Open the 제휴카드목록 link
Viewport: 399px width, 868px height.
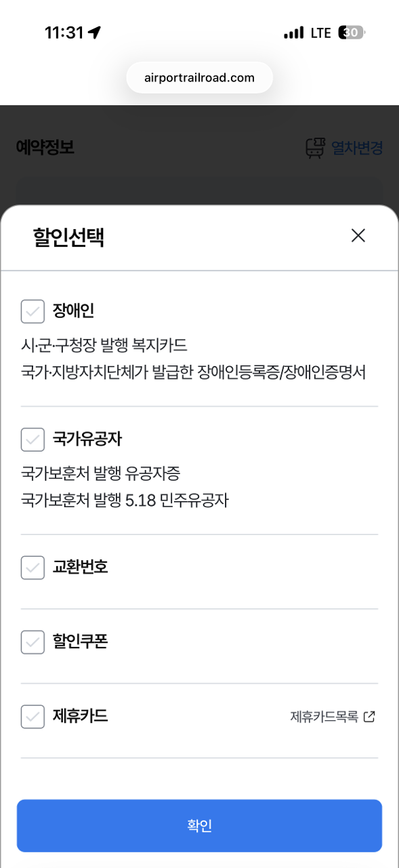(324, 717)
